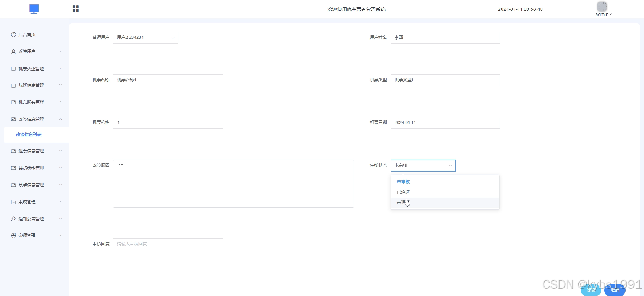This screenshot has height=296, width=644.
Task: Expand the 机票购买管理 chevron
Action: coord(60,102)
